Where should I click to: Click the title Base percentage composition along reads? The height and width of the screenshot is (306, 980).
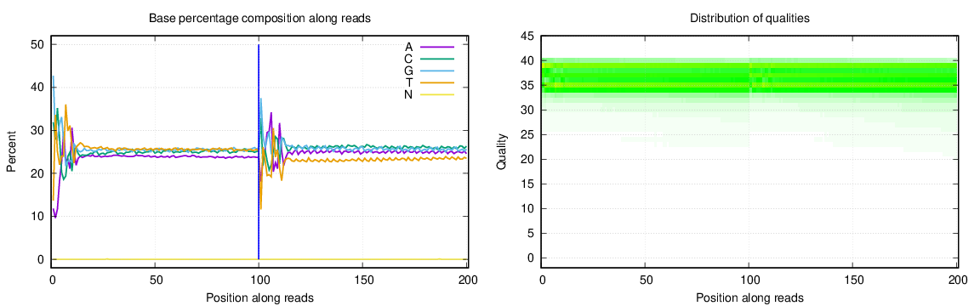(x=260, y=19)
